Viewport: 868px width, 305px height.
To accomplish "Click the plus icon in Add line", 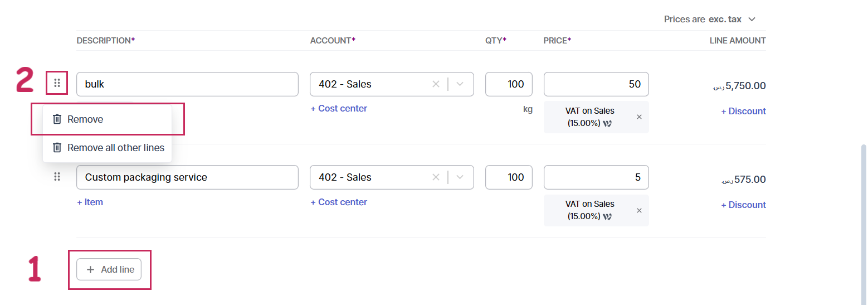I will click(x=90, y=270).
